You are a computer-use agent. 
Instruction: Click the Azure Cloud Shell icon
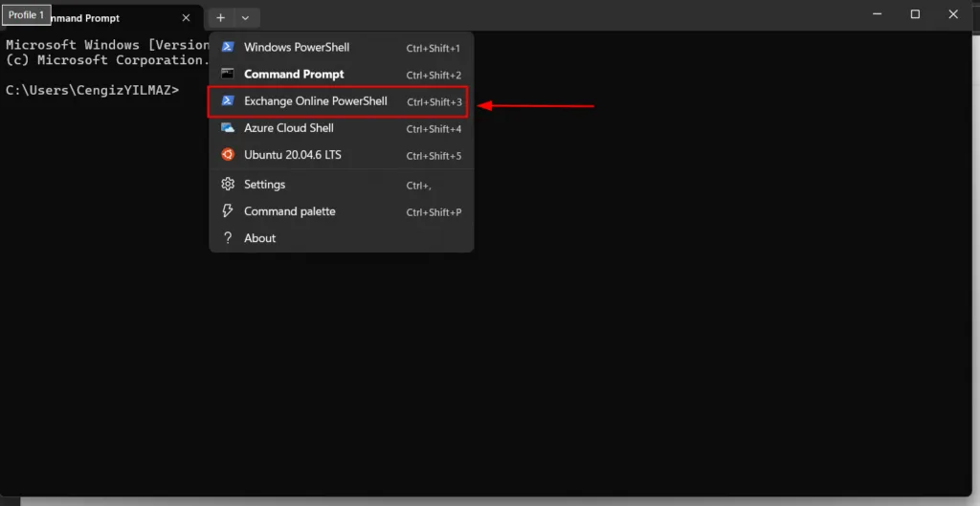pyautogui.click(x=228, y=128)
